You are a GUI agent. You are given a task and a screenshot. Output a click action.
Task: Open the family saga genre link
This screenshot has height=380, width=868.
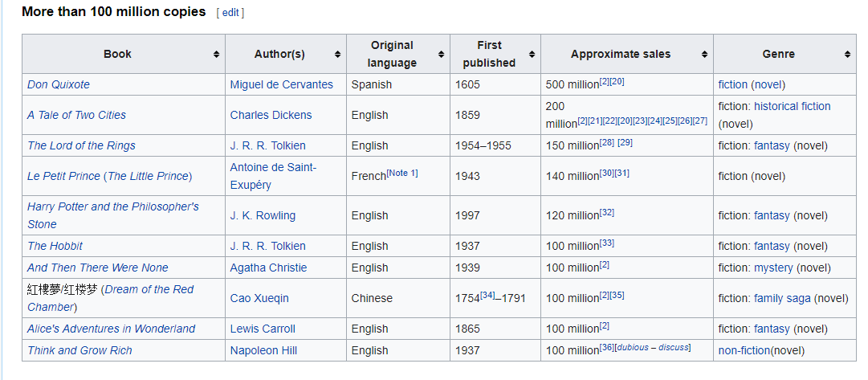coord(782,298)
